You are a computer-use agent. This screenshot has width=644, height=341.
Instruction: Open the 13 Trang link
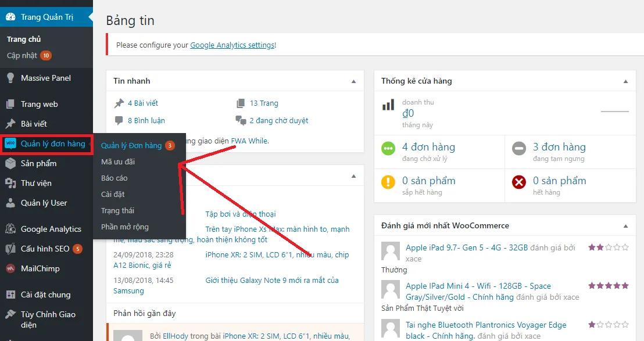[x=264, y=103]
